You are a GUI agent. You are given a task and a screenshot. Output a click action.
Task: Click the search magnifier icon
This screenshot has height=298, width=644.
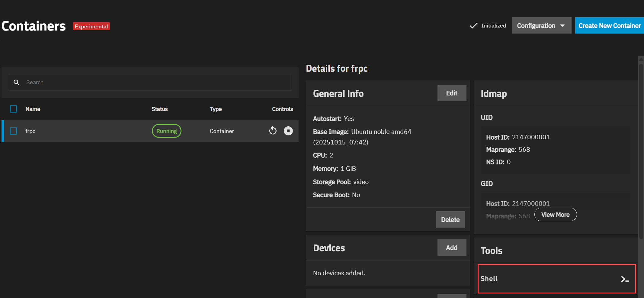click(x=17, y=83)
